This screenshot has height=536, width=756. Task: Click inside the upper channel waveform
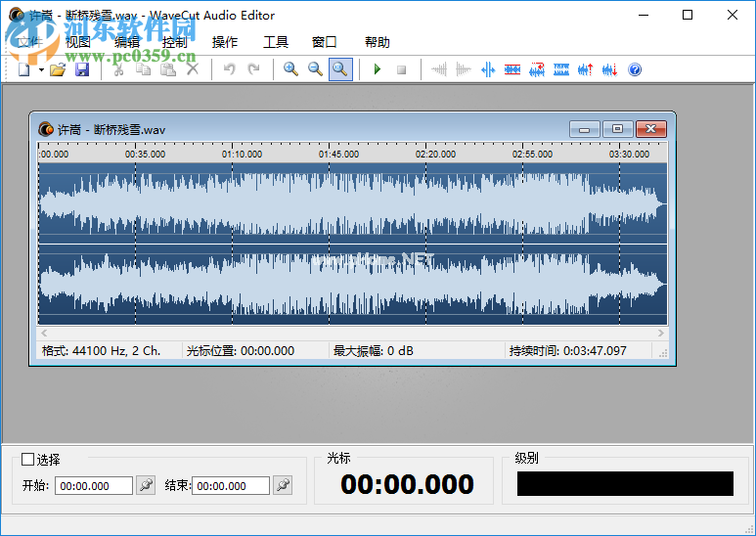coord(353,203)
